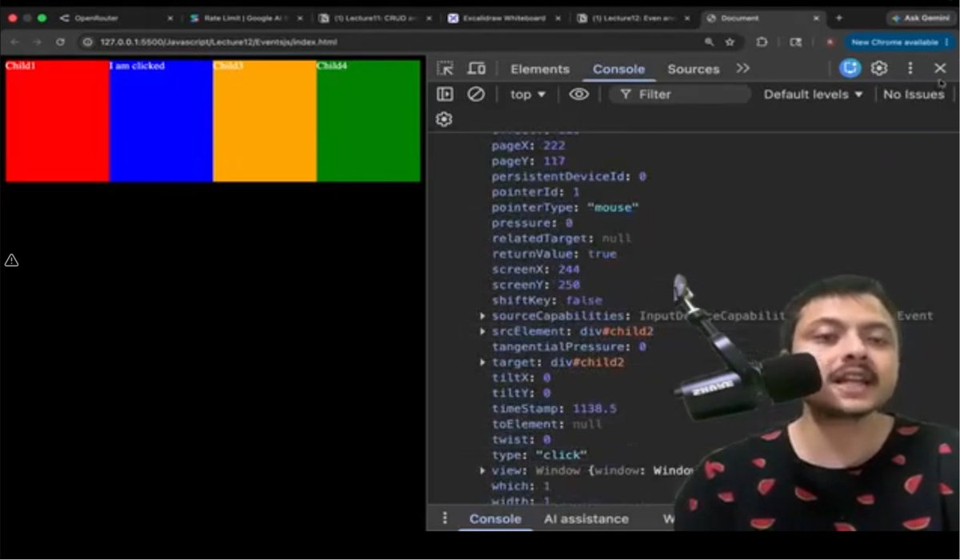Close the DevTools panel

pos(940,69)
